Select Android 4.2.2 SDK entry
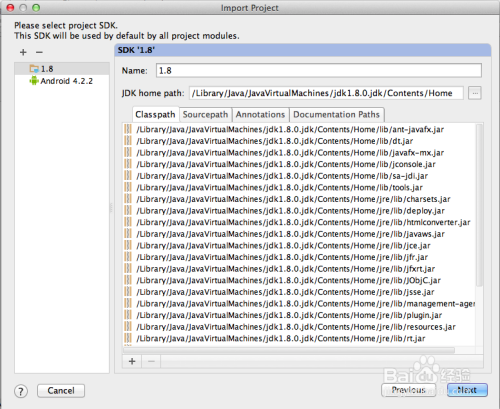Image resolution: width=500 pixels, height=409 pixels. 62,81
